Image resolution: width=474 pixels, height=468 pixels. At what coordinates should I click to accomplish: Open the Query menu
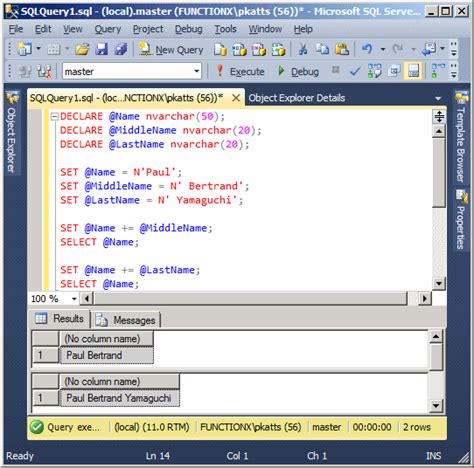pos(108,29)
